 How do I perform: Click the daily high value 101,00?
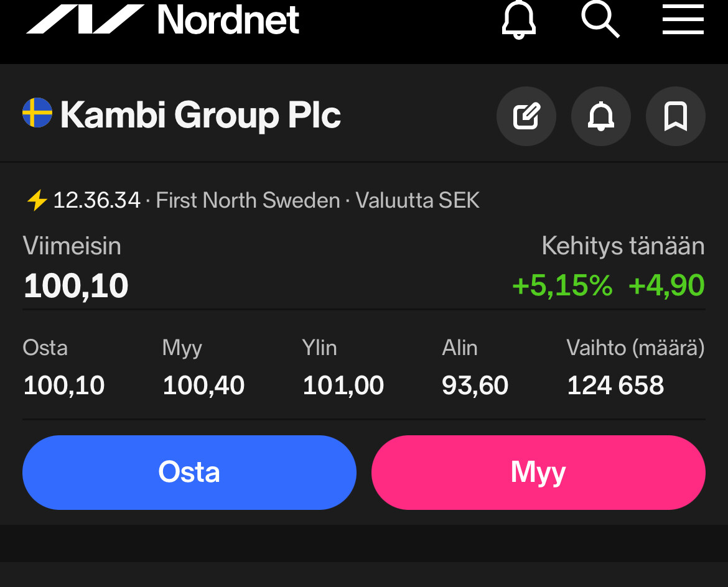343,386
